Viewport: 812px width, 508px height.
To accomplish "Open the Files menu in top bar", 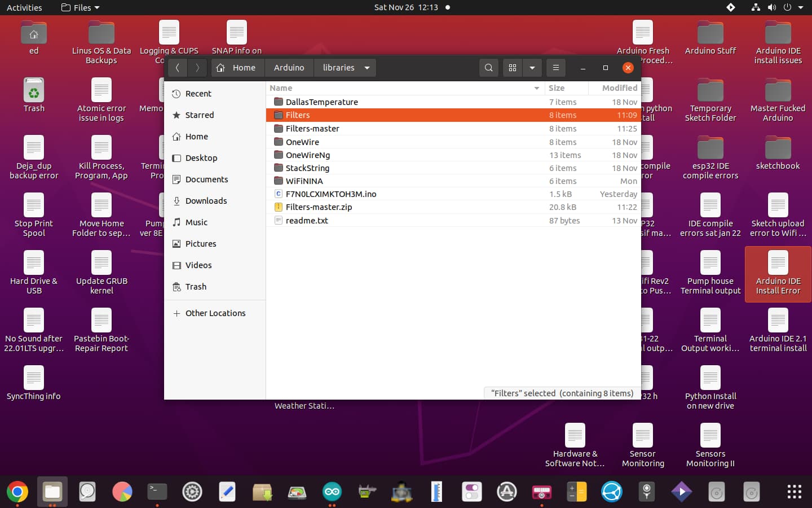I will 80,7.
